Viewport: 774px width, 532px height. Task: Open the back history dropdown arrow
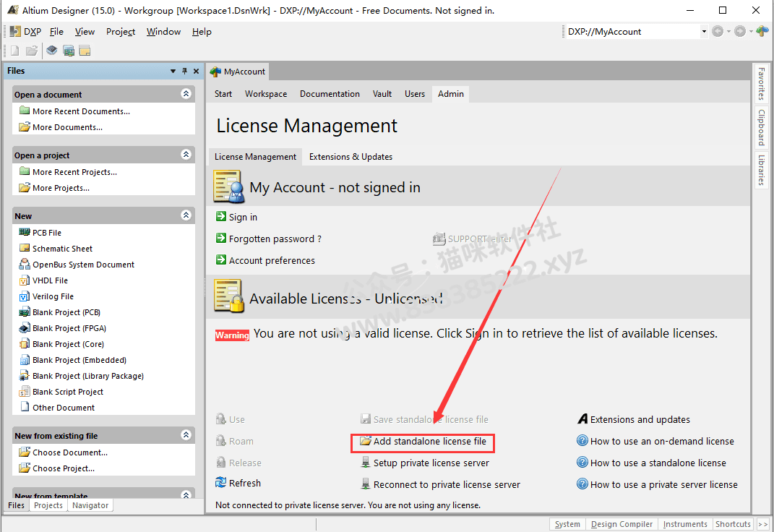[x=728, y=32]
